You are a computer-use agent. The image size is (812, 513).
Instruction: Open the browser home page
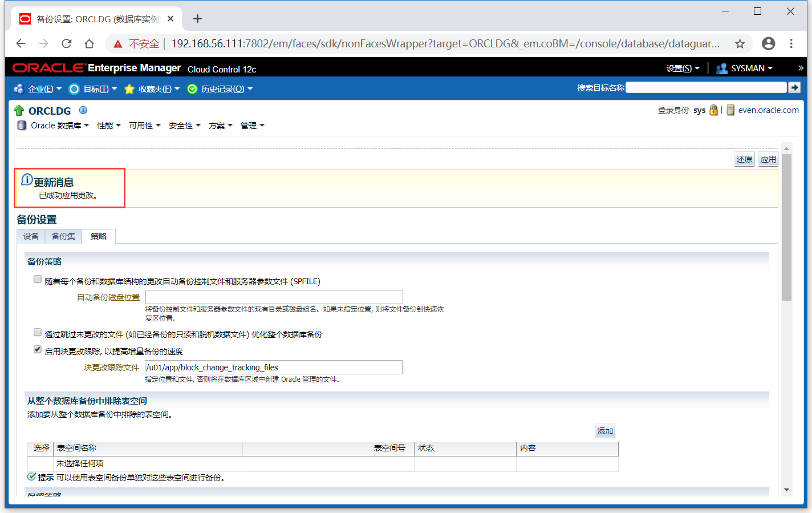click(89, 44)
